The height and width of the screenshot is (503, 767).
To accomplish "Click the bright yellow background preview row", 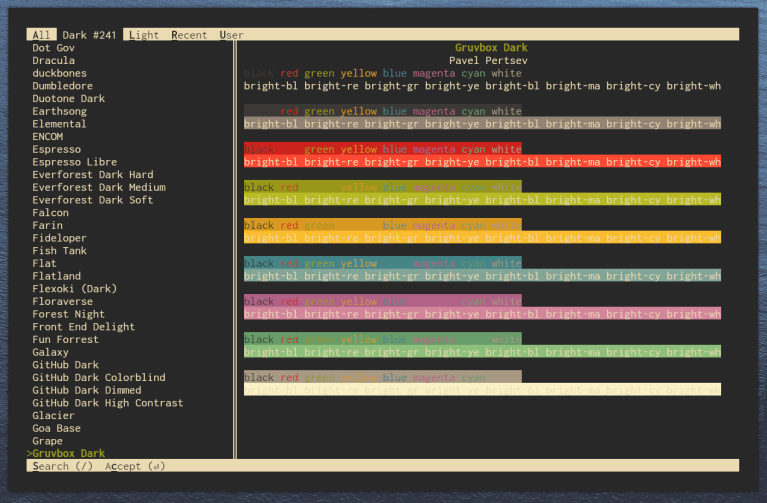I will coord(482,238).
